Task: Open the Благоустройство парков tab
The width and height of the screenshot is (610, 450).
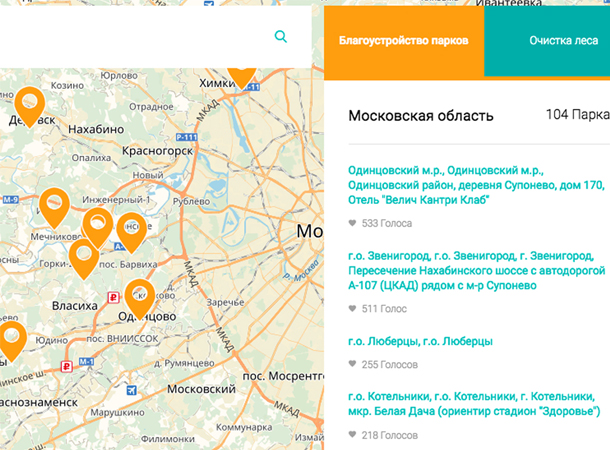Action: click(x=404, y=41)
